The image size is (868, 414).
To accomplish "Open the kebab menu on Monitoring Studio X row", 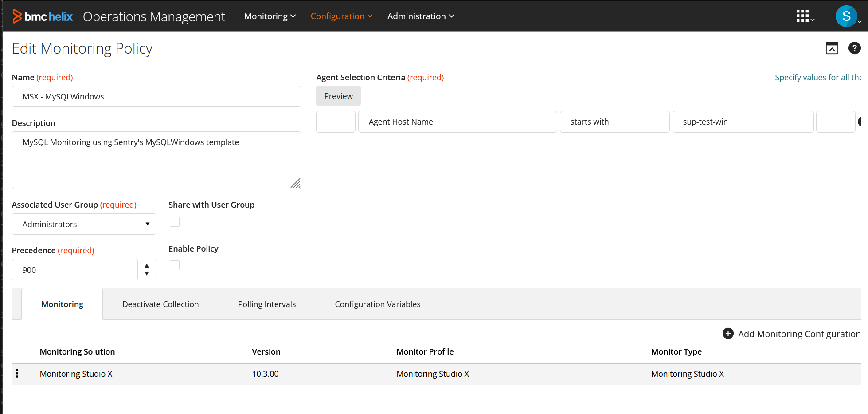I will (17, 374).
